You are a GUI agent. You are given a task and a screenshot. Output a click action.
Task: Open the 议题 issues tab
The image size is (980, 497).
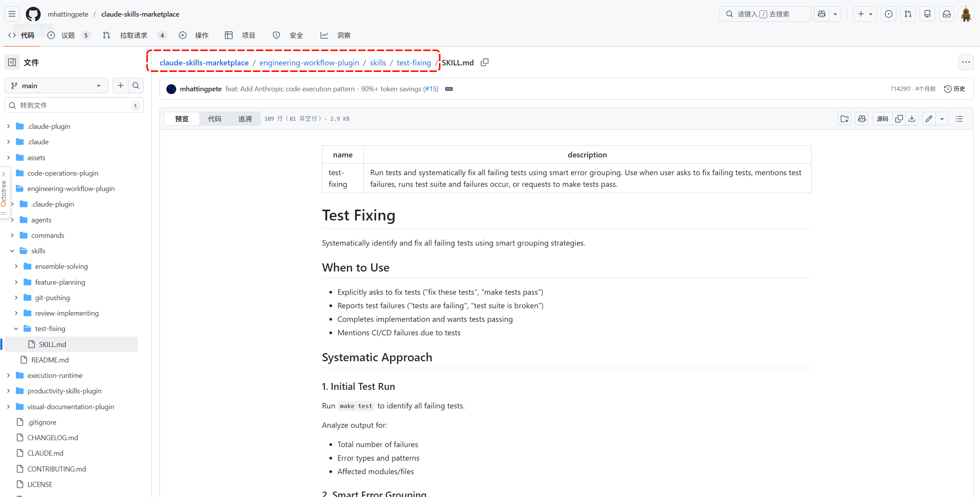(68, 35)
